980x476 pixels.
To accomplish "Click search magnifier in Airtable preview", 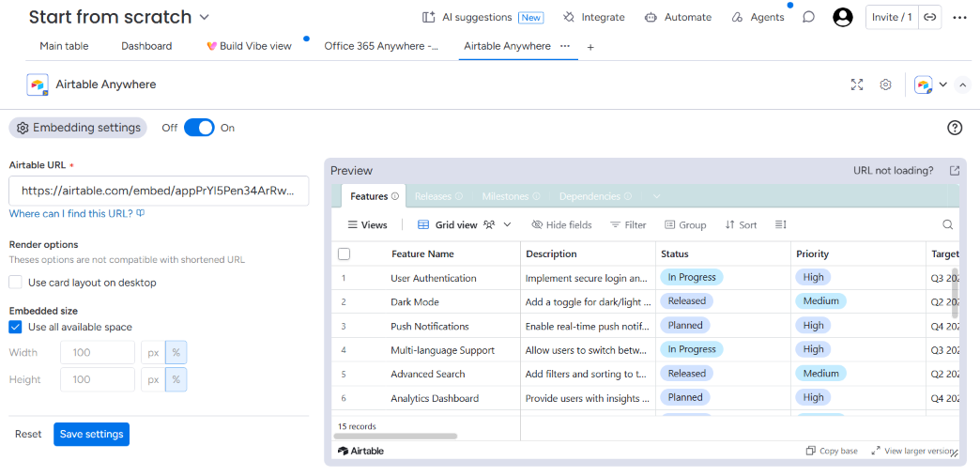I will point(947,224).
